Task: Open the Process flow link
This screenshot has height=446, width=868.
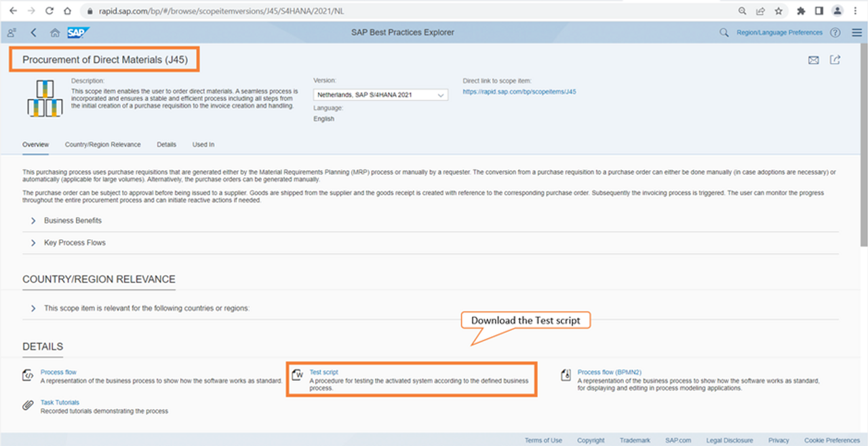Action: click(58, 372)
